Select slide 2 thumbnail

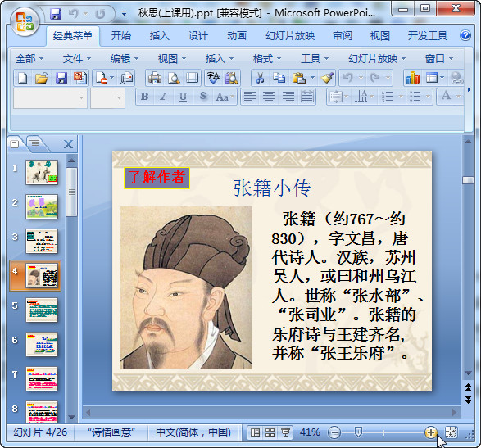[42, 206]
